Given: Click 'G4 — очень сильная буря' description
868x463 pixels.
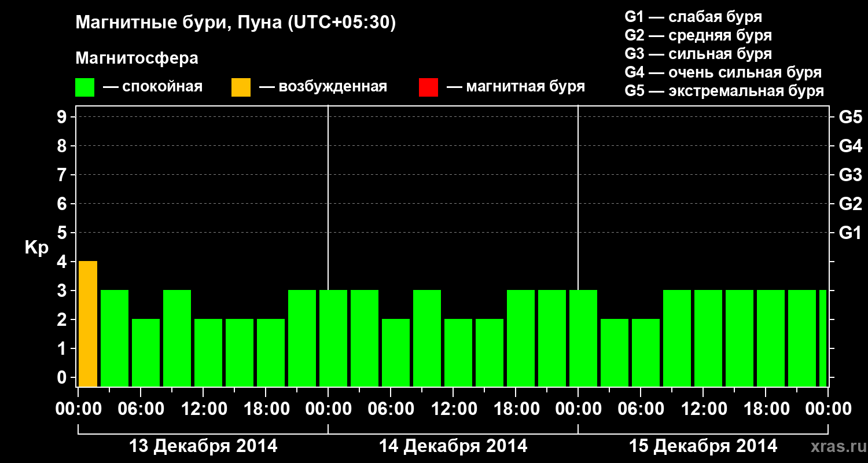Looking at the screenshot, I should (x=723, y=72).
